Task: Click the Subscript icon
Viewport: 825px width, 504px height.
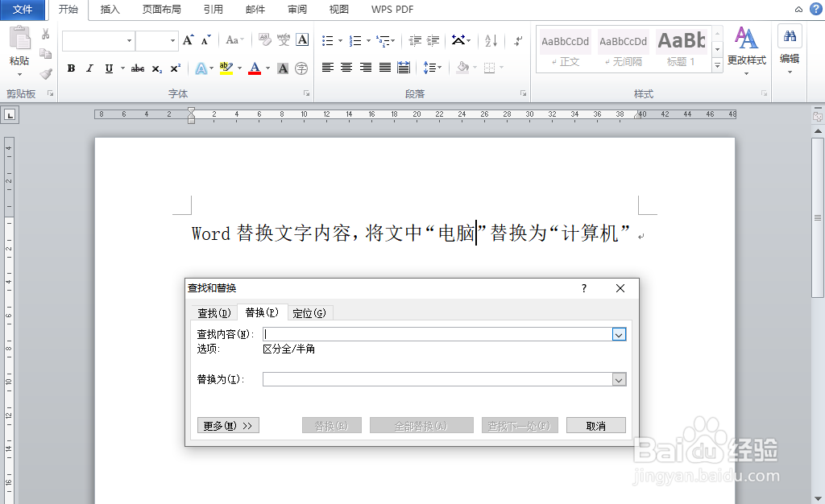Action: [156, 68]
